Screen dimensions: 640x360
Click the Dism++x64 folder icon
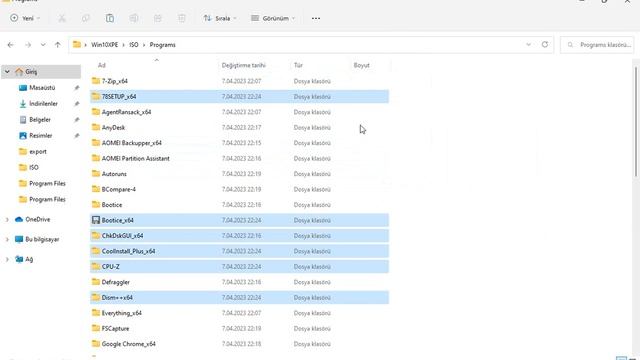(96, 298)
